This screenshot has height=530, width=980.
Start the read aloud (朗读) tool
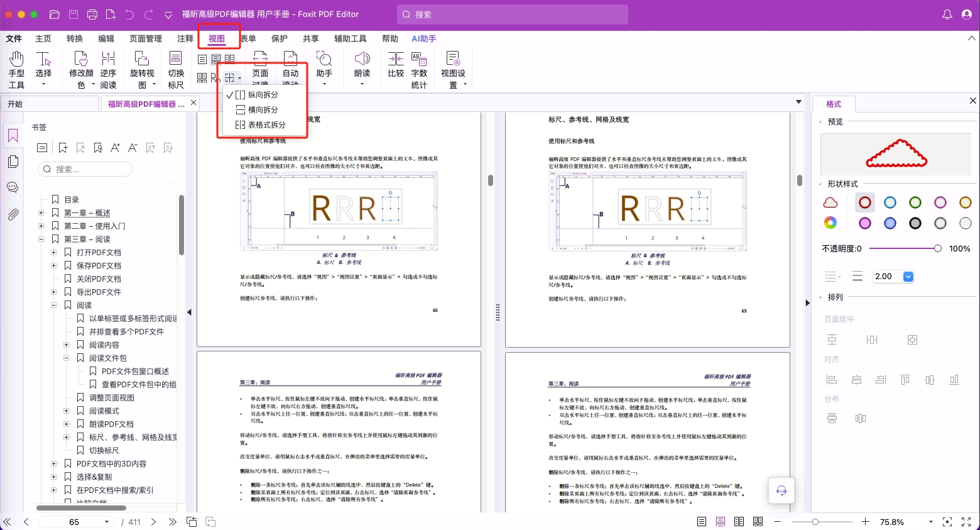pos(362,68)
